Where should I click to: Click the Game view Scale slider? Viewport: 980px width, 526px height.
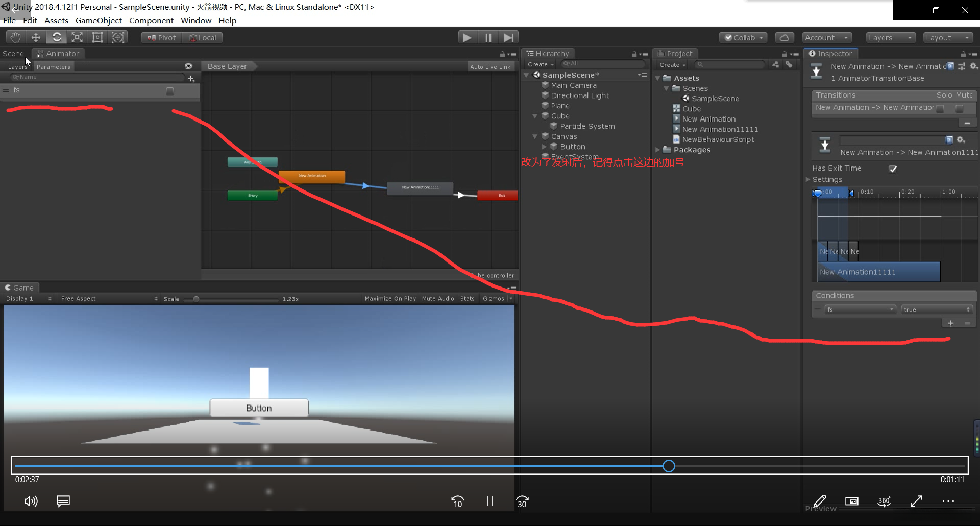pos(196,299)
